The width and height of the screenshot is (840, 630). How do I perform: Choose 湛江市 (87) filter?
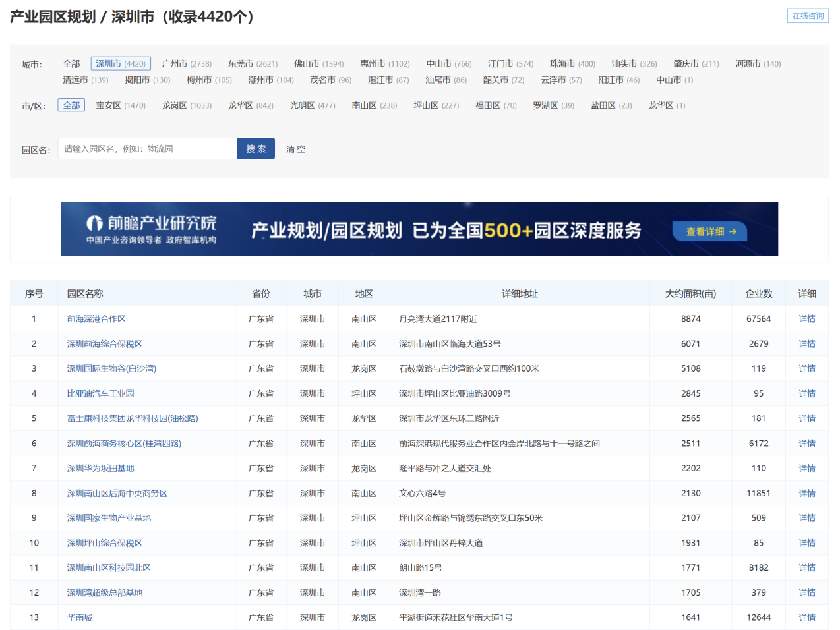click(388, 80)
